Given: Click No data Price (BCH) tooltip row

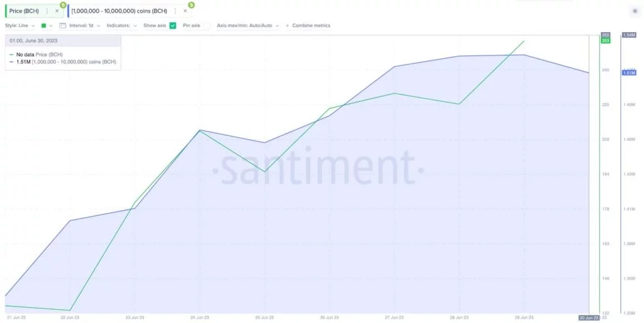Looking at the screenshot, I should click(36, 54).
